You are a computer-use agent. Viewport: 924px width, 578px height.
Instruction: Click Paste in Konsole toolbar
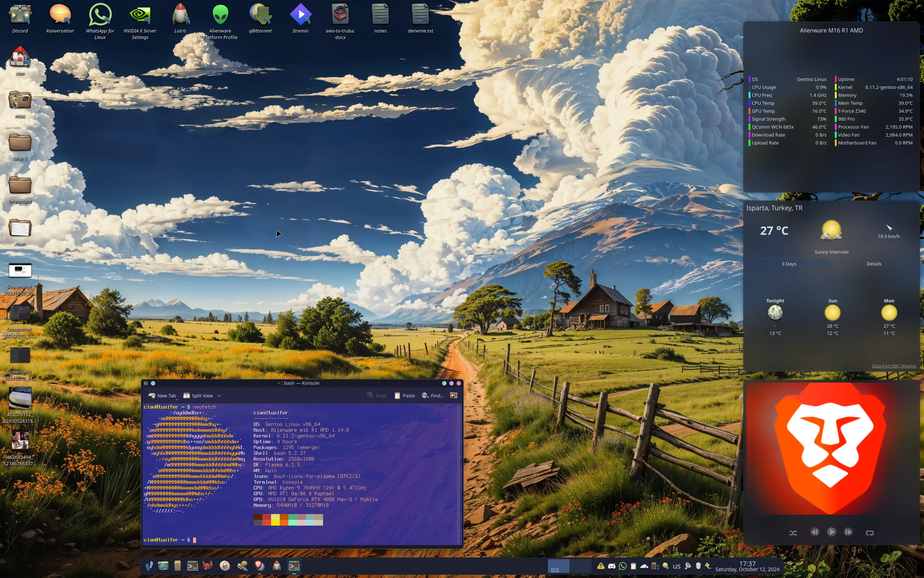coord(404,396)
